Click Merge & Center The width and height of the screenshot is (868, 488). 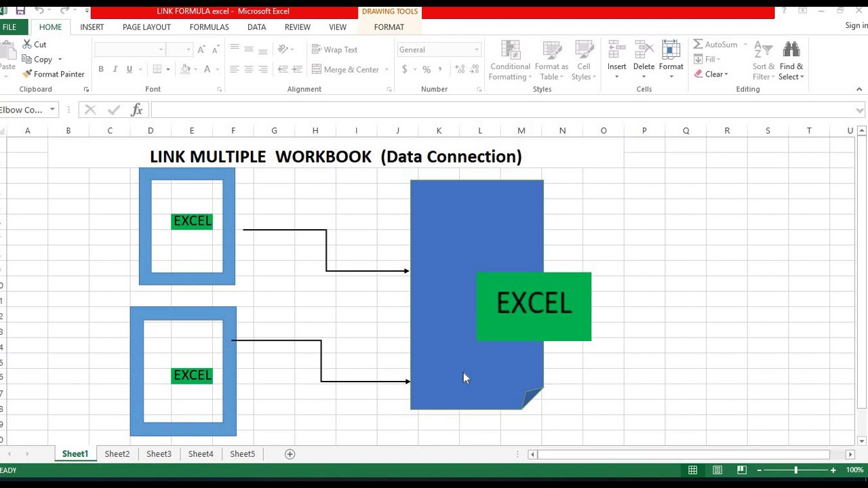tap(346, 69)
